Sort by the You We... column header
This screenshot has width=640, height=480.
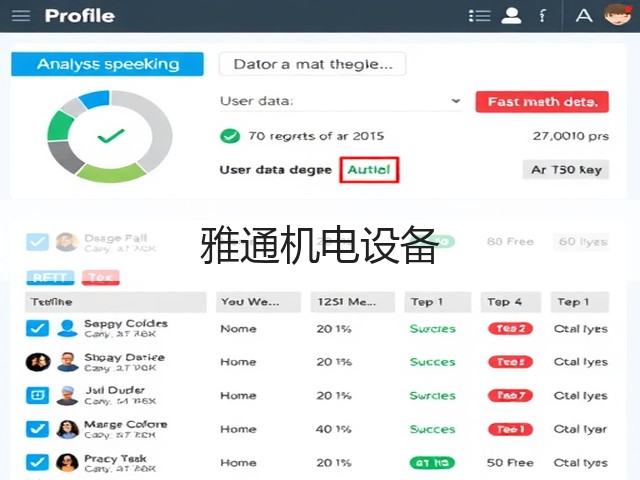258,302
